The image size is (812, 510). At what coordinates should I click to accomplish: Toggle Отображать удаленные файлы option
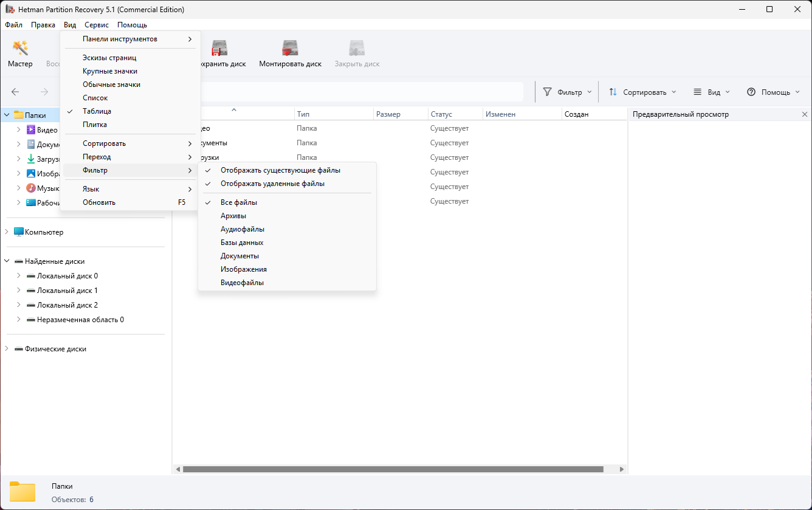[x=287, y=184]
